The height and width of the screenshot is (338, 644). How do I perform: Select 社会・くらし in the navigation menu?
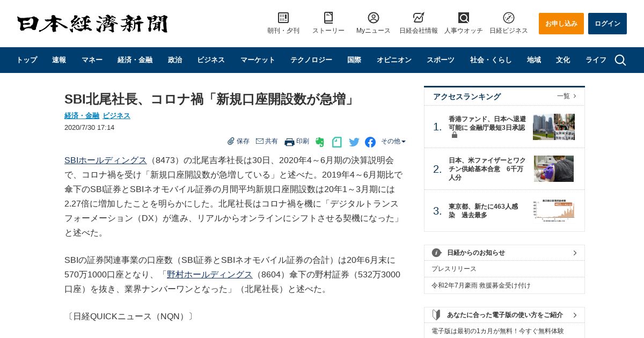click(x=491, y=60)
